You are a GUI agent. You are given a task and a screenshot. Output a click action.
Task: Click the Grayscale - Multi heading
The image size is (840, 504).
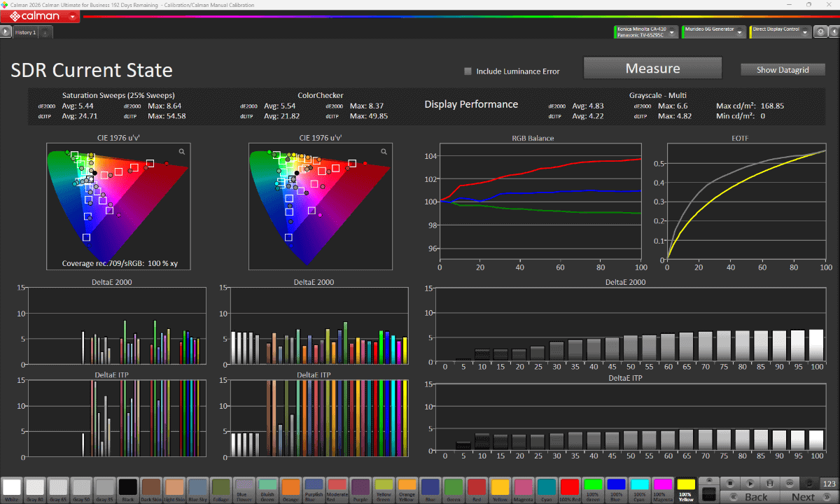657,95
